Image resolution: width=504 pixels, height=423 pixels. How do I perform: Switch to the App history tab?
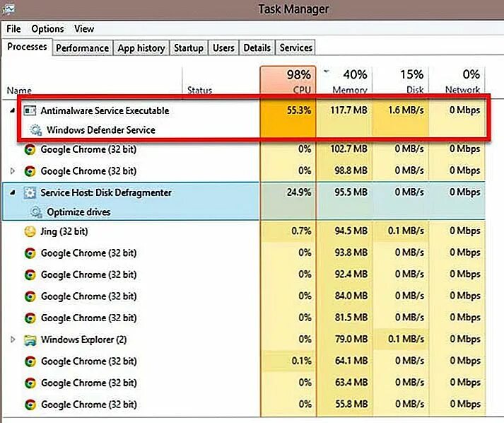141,48
